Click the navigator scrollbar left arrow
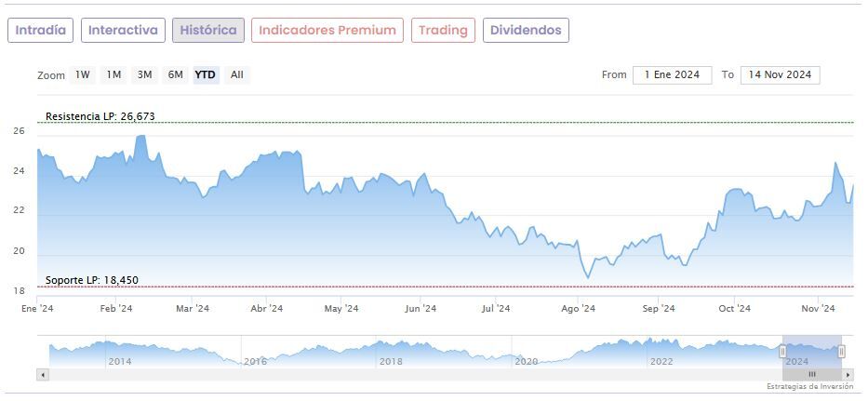The image size is (868, 401). coord(42,374)
